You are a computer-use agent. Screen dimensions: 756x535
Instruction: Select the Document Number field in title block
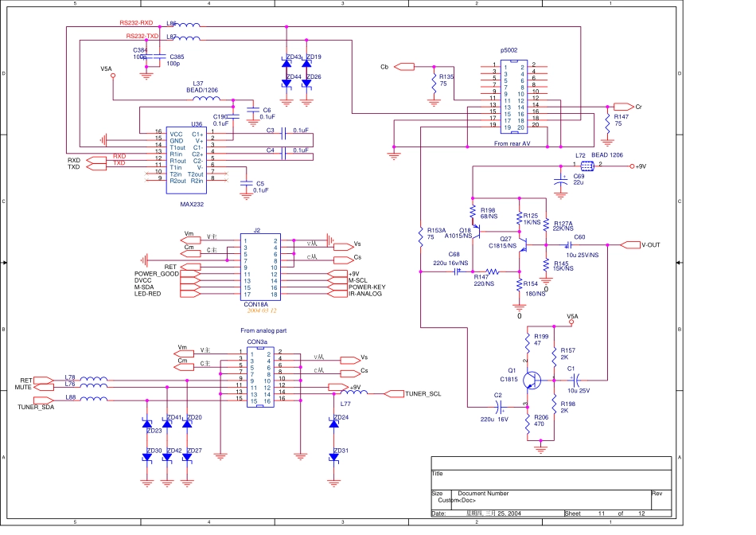(482, 494)
